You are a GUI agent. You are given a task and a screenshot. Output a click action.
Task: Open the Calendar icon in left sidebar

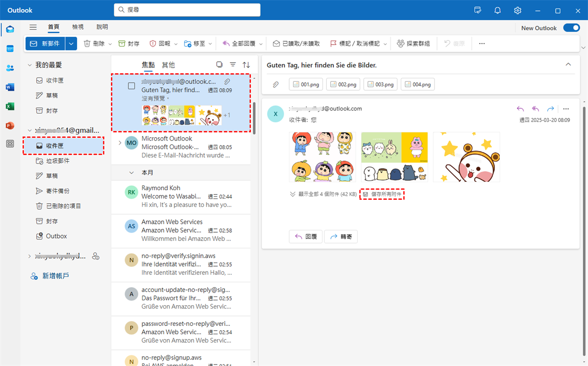10,49
